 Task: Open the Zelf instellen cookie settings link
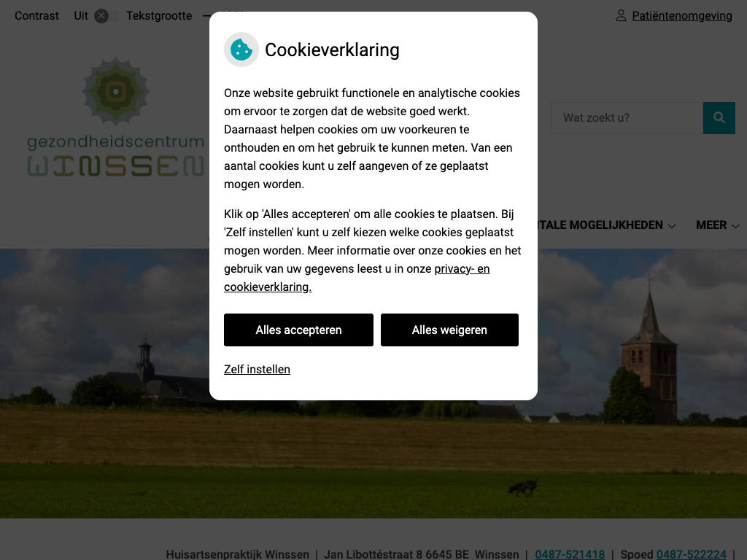click(x=257, y=370)
